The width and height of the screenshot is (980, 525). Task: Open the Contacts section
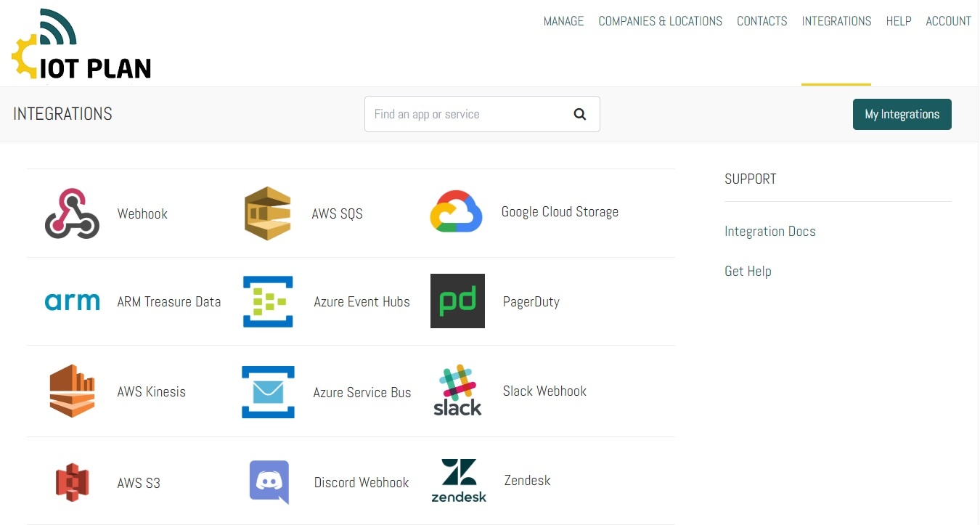(x=761, y=21)
